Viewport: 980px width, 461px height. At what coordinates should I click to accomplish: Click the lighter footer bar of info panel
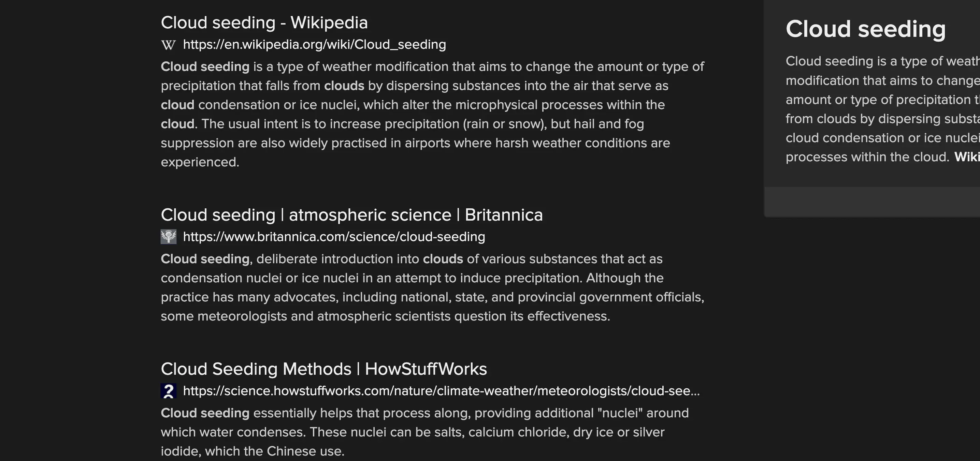click(x=871, y=202)
